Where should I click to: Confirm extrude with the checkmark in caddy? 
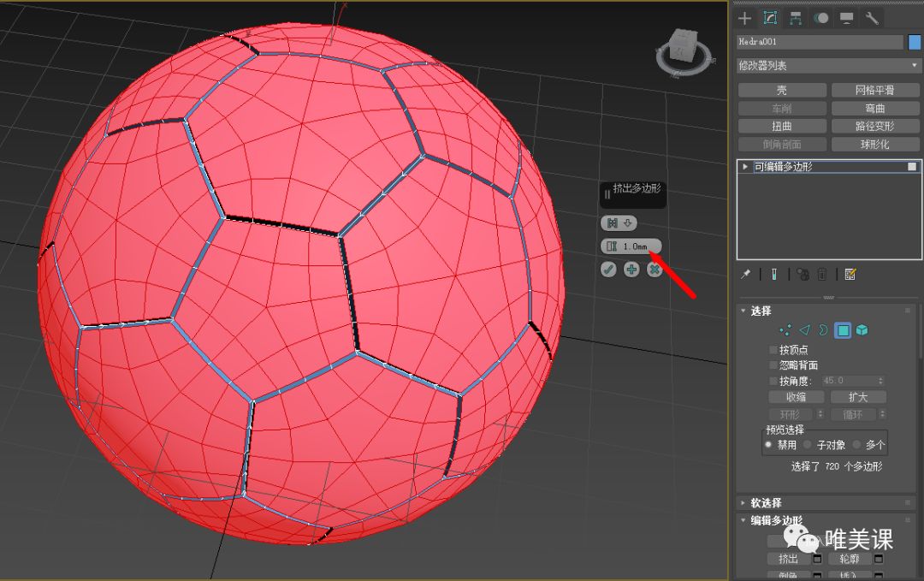click(609, 269)
